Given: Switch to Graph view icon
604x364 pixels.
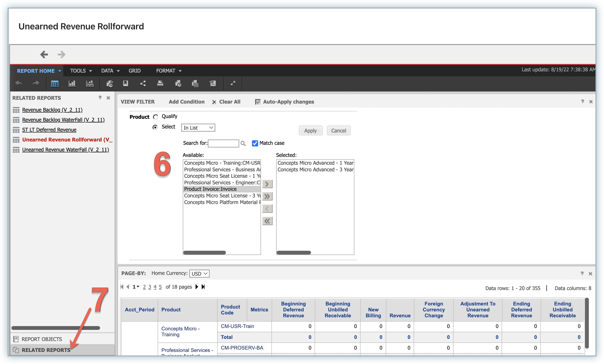Looking at the screenshot, I should tap(72, 84).
